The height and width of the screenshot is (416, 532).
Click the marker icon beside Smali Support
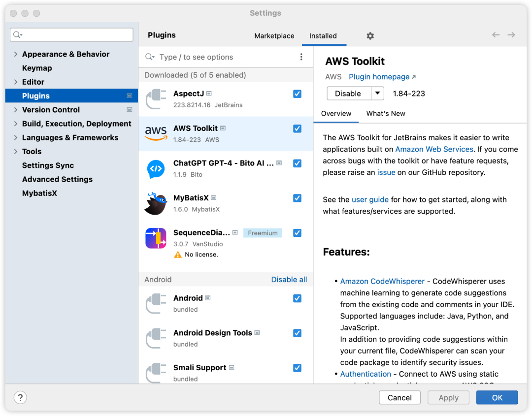[232, 368]
